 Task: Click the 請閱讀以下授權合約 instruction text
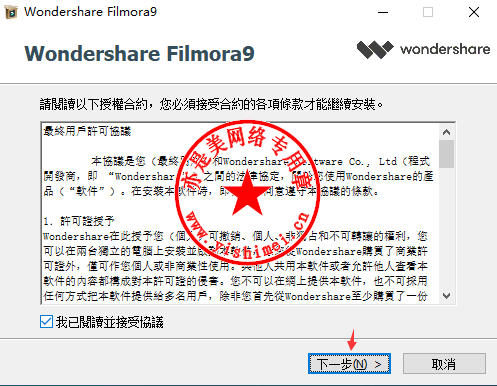pos(211,104)
